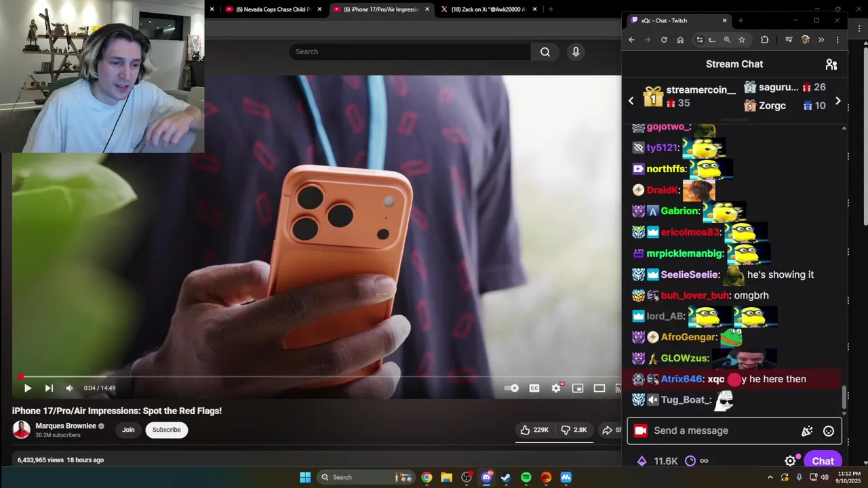
Task: Switch to Nevada Cops Chase Child tab
Action: coord(273,9)
